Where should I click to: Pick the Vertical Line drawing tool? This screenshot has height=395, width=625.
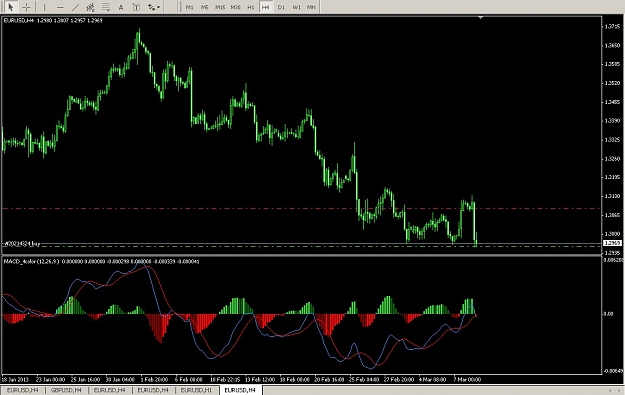(x=44, y=7)
